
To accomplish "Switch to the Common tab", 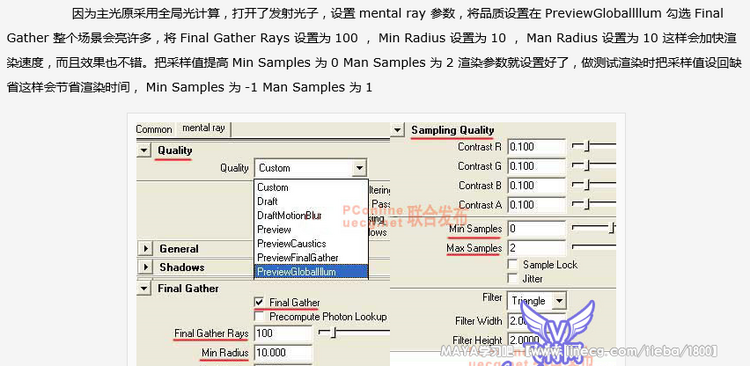I will pyautogui.click(x=154, y=129).
